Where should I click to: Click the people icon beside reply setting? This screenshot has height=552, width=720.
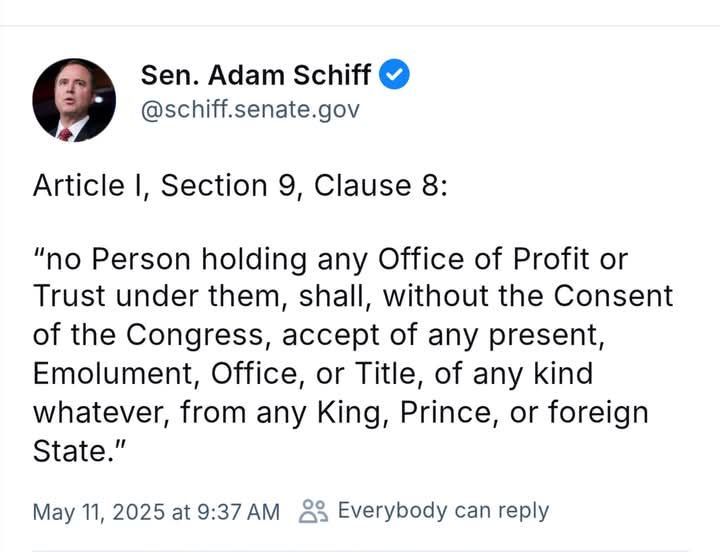(x=313, y=511)
